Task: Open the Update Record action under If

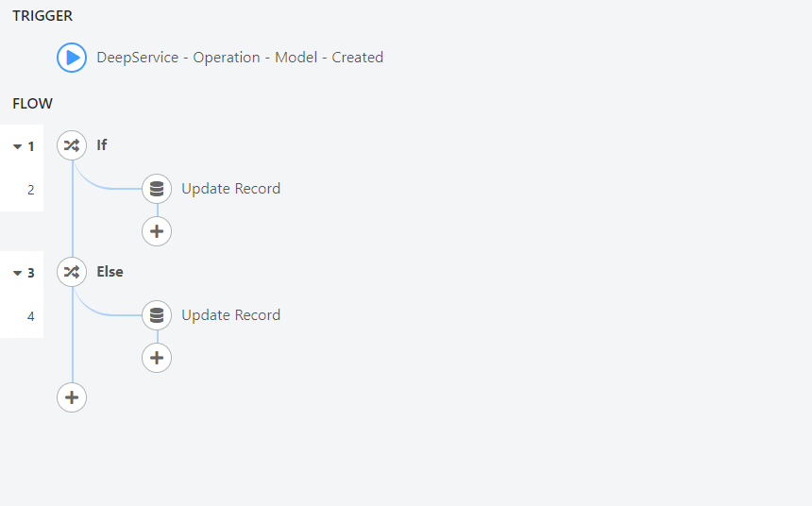Action: (230, 189)
